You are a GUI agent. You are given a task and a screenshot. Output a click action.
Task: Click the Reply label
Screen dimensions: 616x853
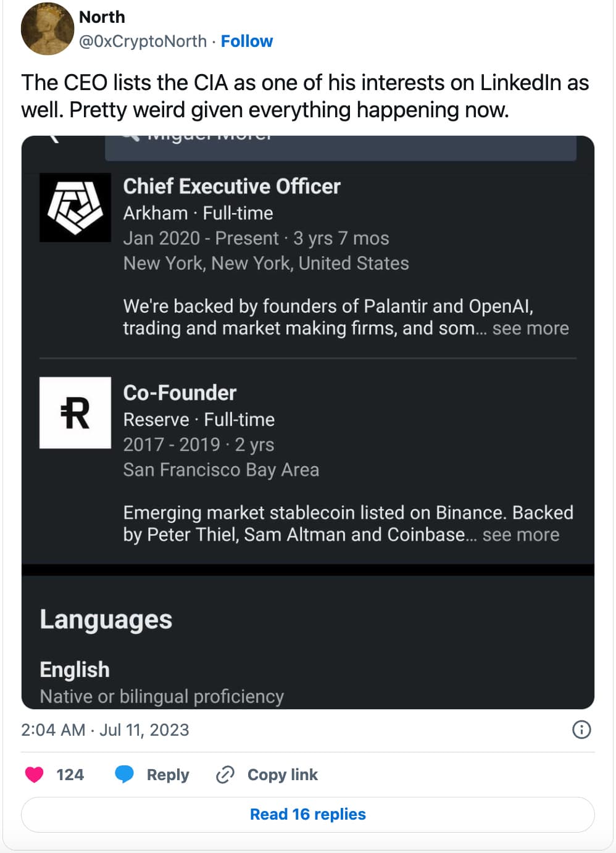coord(168,775)
